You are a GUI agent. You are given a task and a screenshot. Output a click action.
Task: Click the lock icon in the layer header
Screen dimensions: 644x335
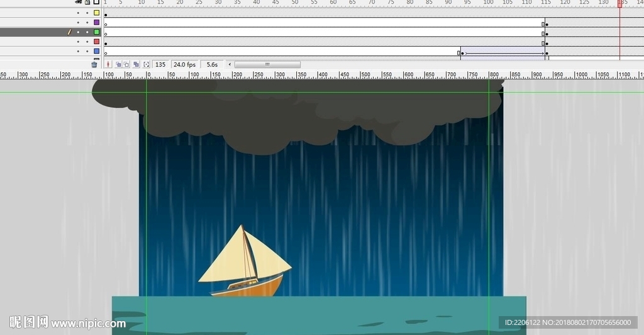pos(87,2)
